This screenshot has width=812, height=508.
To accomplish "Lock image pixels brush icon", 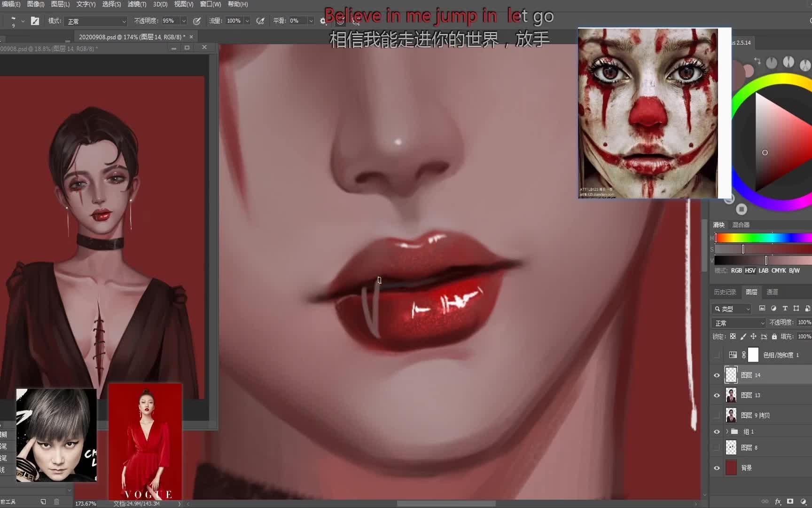I will tap(743, 336).
